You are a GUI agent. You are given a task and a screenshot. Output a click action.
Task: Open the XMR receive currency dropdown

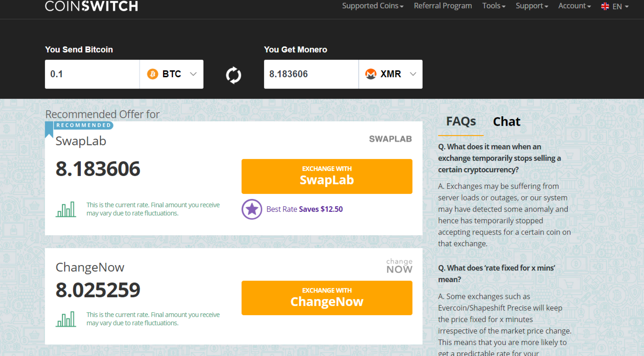[390, 74]
